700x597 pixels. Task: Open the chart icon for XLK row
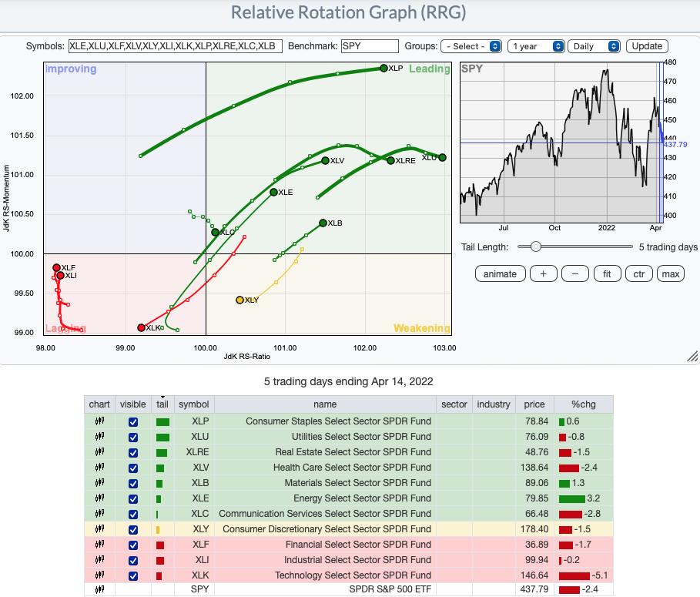coord(99,575)
